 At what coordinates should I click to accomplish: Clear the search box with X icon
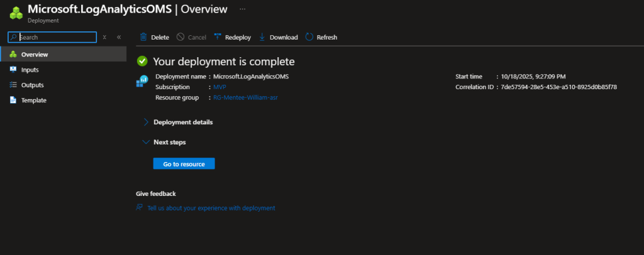pyautogui.click(x=104, y=37)
